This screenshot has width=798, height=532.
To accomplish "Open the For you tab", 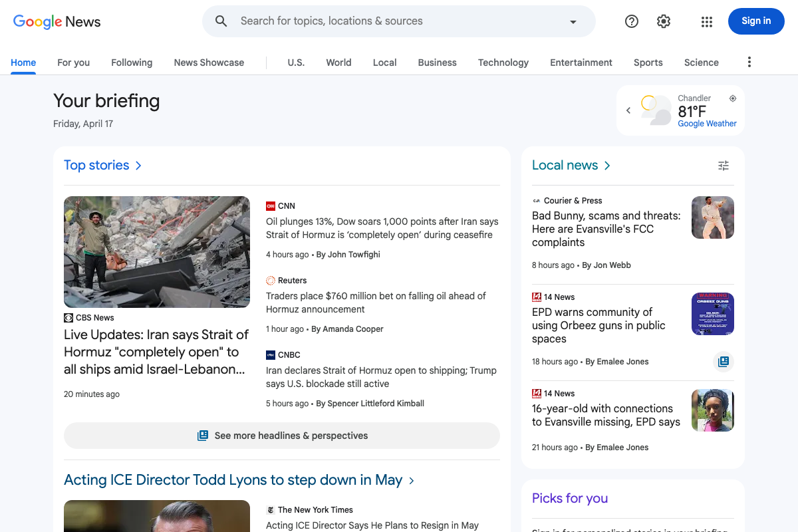I will 73,63.
